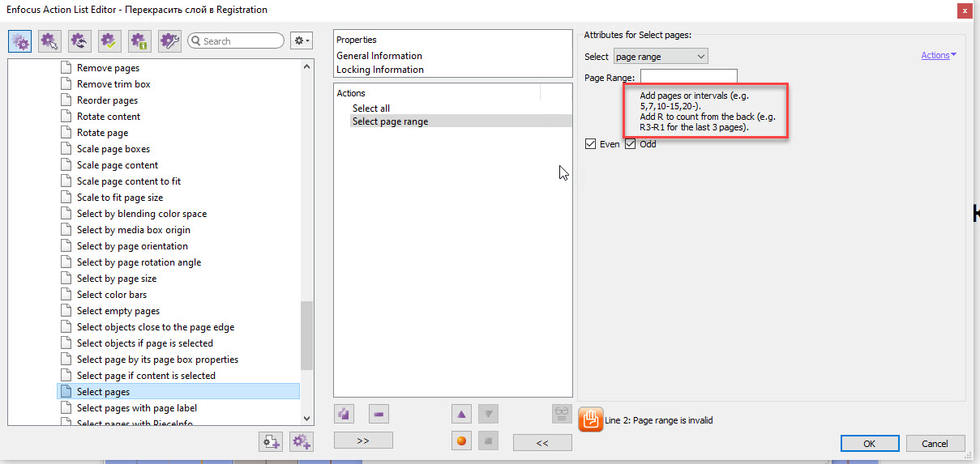Viewport: 980px width, 464px height.
Task: Click the duplicate action icon
Action: 344,414
